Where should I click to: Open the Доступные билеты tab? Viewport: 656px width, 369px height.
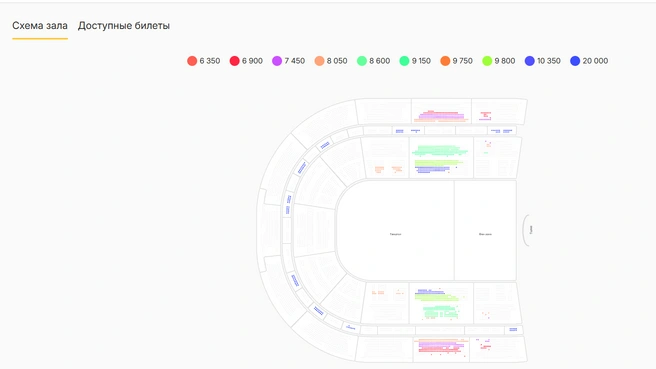click(124, 26)
